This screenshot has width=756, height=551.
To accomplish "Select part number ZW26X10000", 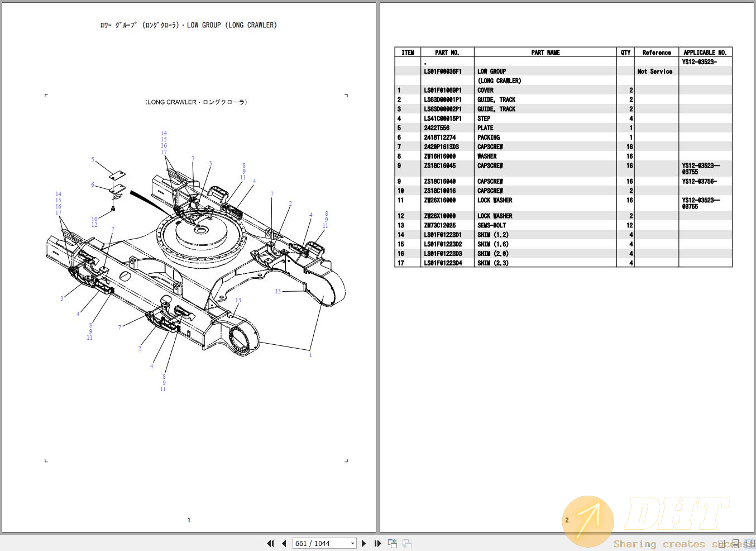I will pos(440,216).
